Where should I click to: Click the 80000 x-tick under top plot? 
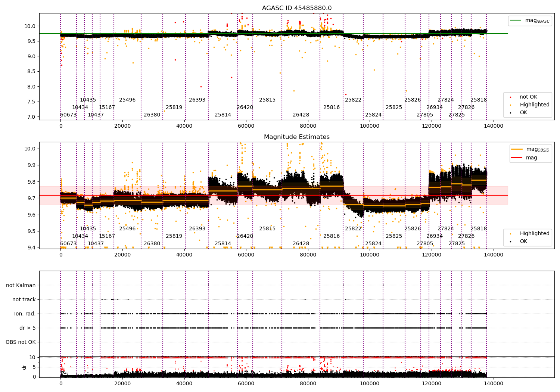click(x=308, y=126)
